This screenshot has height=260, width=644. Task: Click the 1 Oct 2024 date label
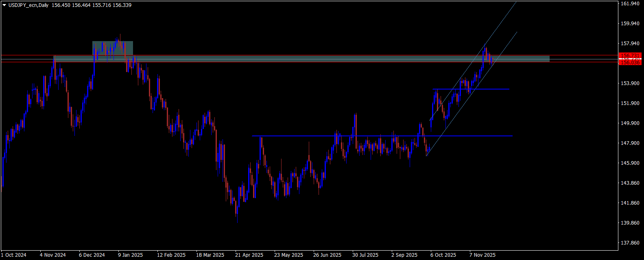pos(14,255)
